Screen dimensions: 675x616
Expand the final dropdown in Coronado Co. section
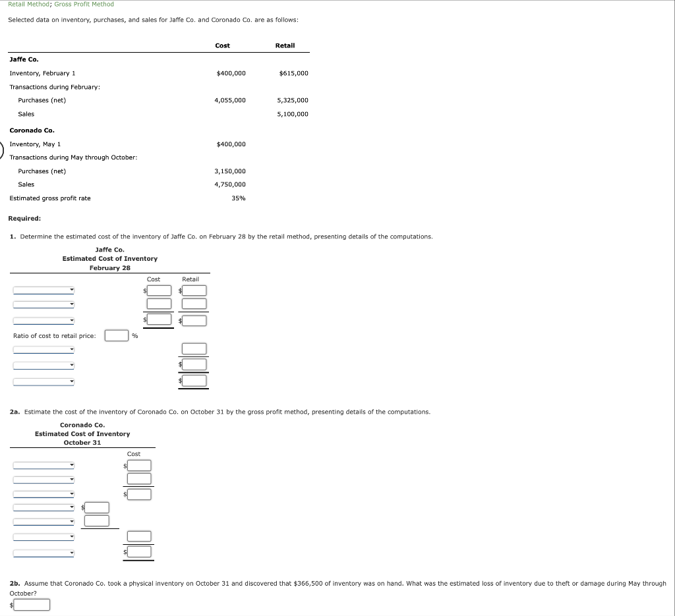point(43,552)
